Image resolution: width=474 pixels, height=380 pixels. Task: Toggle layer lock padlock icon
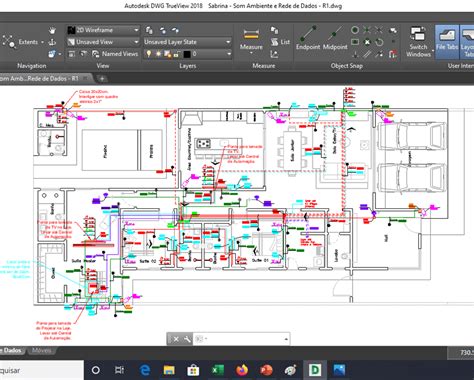[x=177, y=54]
